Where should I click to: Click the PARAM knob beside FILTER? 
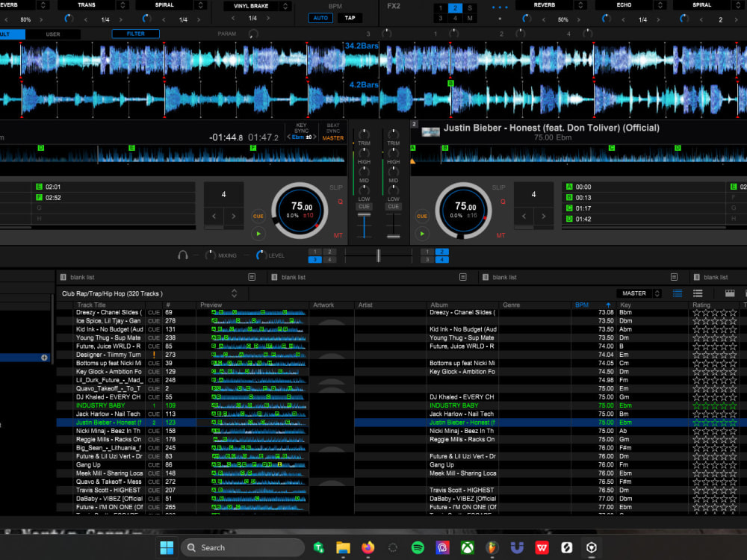(253, 34)
